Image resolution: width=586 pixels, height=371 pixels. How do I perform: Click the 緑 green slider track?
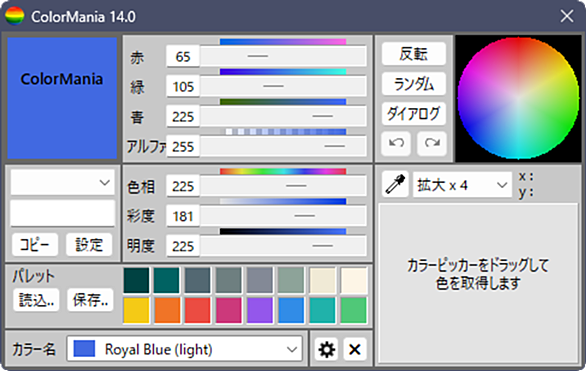[283, 86]
